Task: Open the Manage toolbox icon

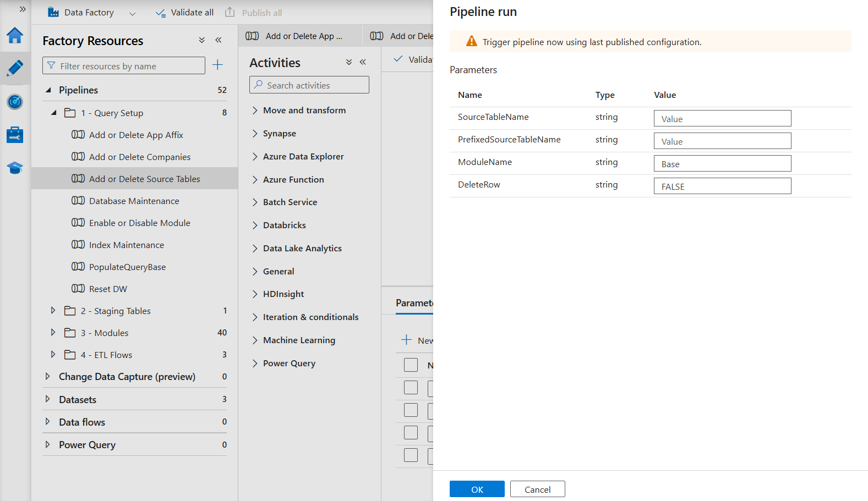Action: 15,135
